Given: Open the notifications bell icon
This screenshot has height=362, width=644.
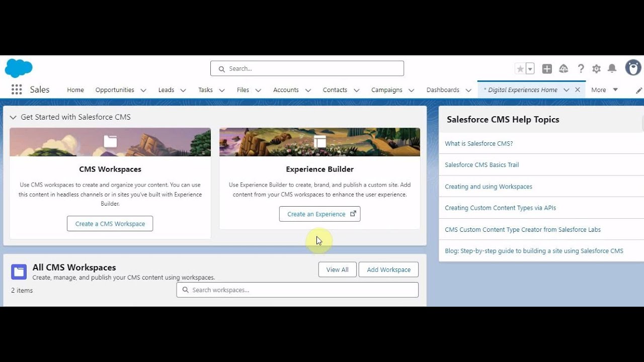Looking at the screenshot, I should pos(612,69).
